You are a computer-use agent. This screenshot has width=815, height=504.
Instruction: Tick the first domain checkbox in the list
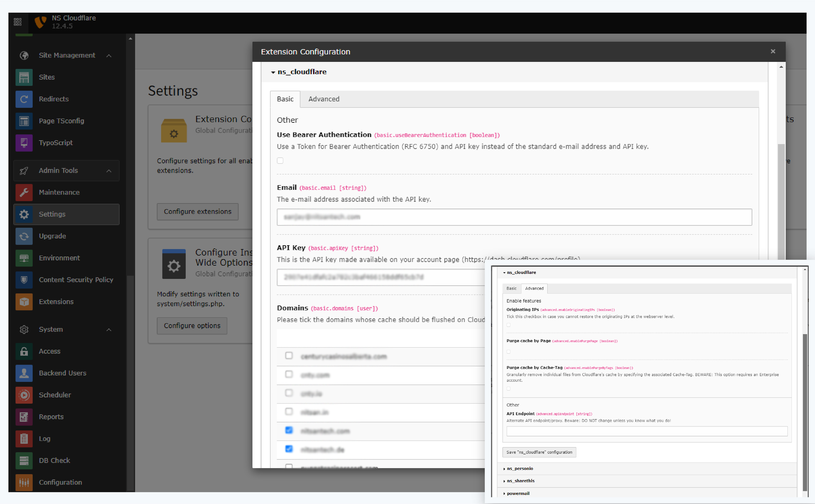pyautogui.click(x=289, y=356)
